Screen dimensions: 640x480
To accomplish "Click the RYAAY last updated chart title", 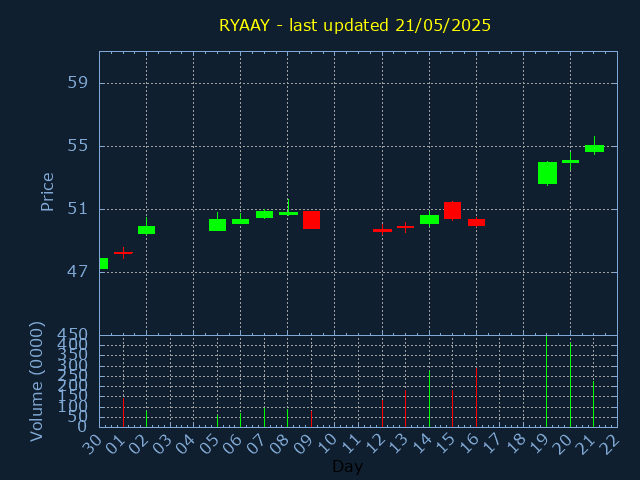I will (x=355, y=25).
